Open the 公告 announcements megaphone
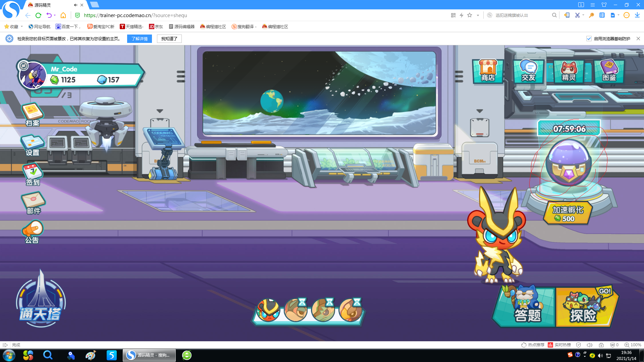 [33, 232]
